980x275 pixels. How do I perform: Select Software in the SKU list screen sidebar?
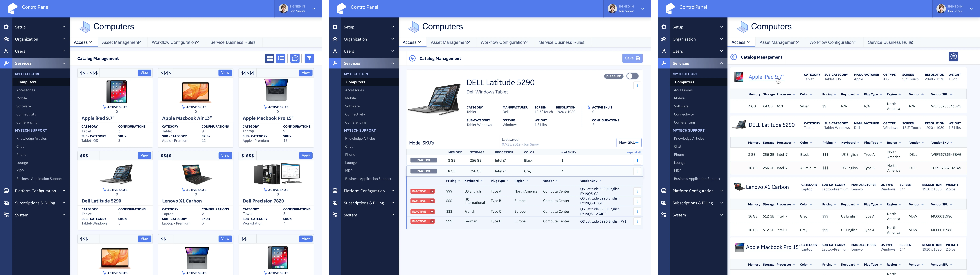(681, 106)
